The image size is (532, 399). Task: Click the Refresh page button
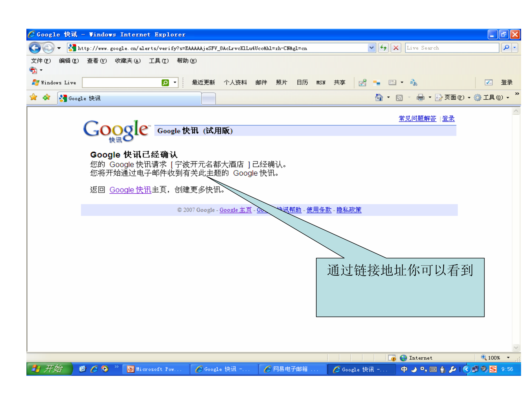click(383, 48)
